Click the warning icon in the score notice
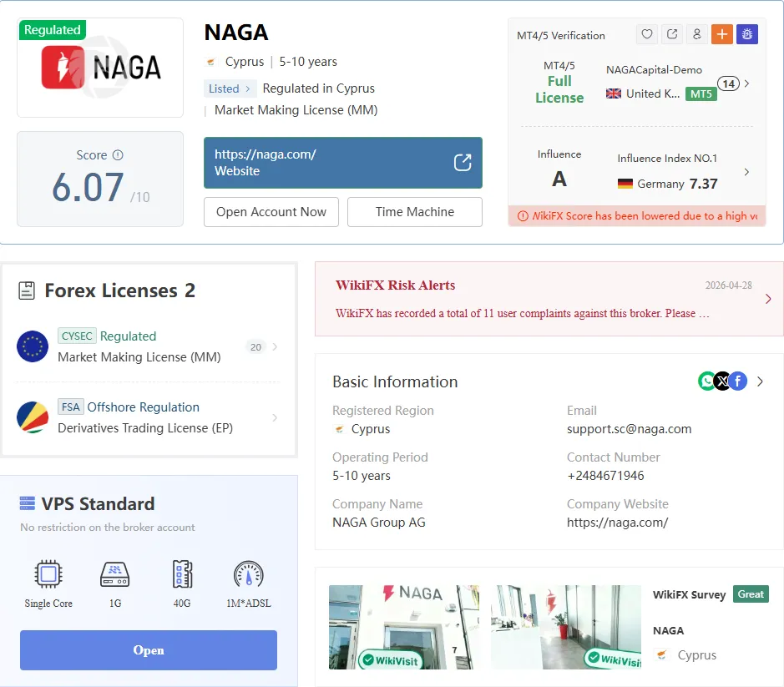Screen dimensions: 784x687 523,216
